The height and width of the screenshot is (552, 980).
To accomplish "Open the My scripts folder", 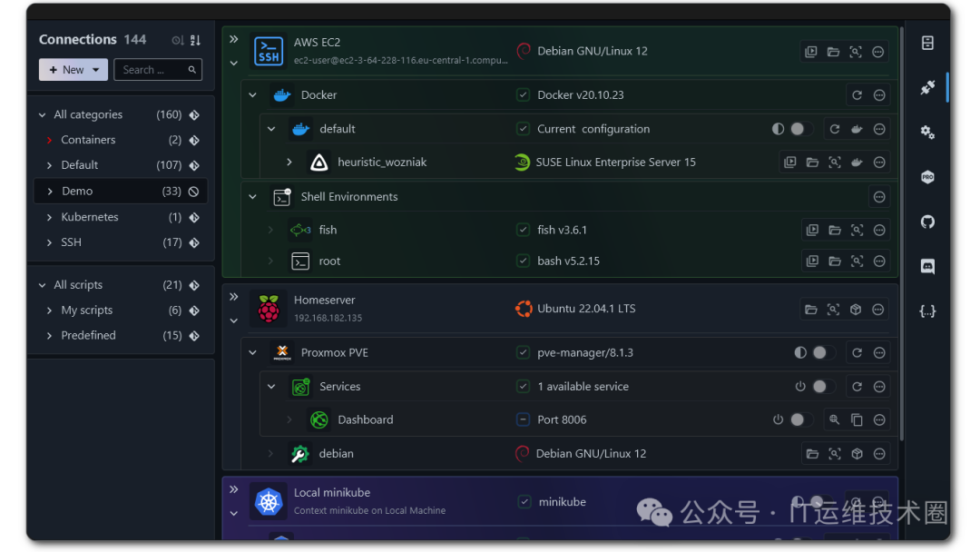I will point(121,310).
